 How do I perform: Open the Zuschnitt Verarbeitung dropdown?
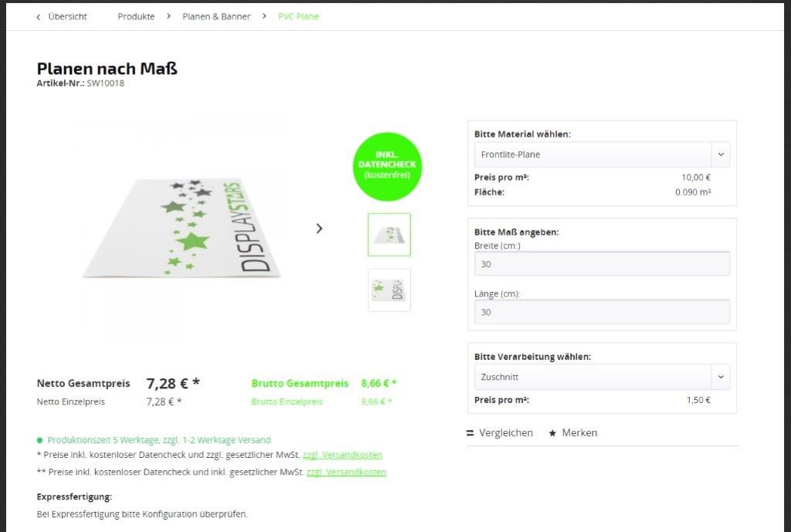pyautogui.click(x=602, y=378)
